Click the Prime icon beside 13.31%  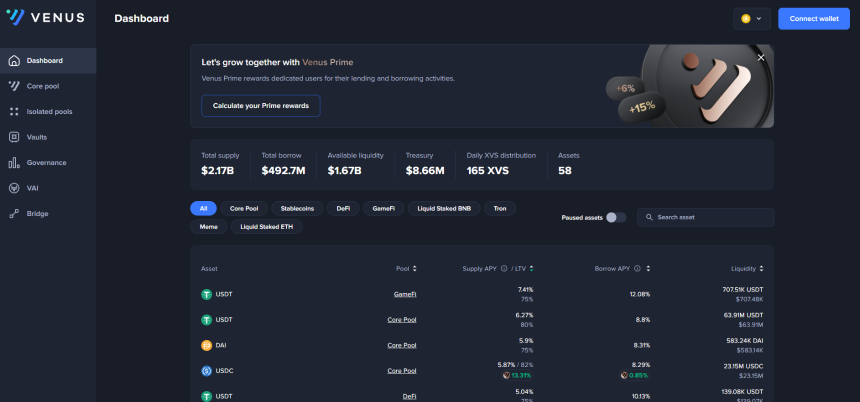point(506,376)
